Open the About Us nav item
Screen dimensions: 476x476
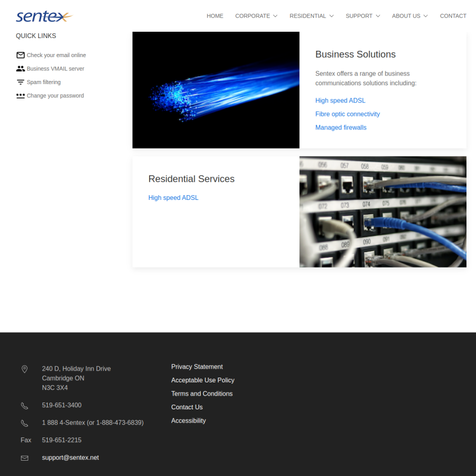(x=406, y=16)
